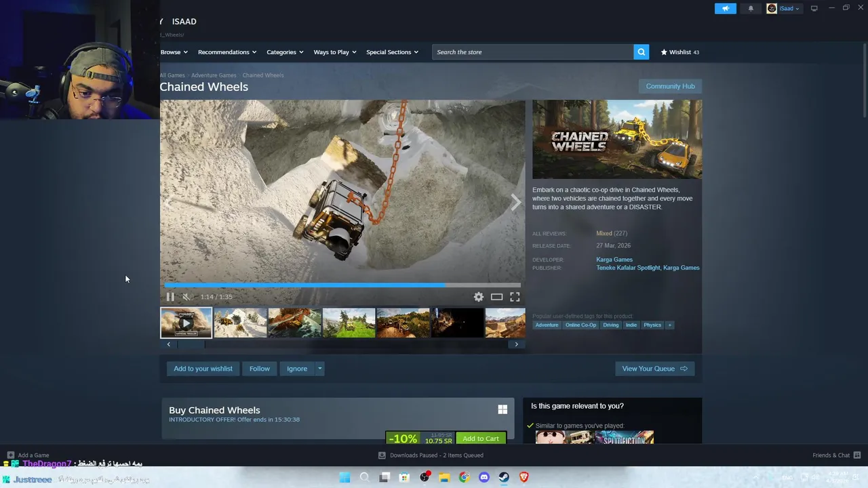Click View Your Queue
The height and width of the screenshot is (488, 868).
[654, 369]
